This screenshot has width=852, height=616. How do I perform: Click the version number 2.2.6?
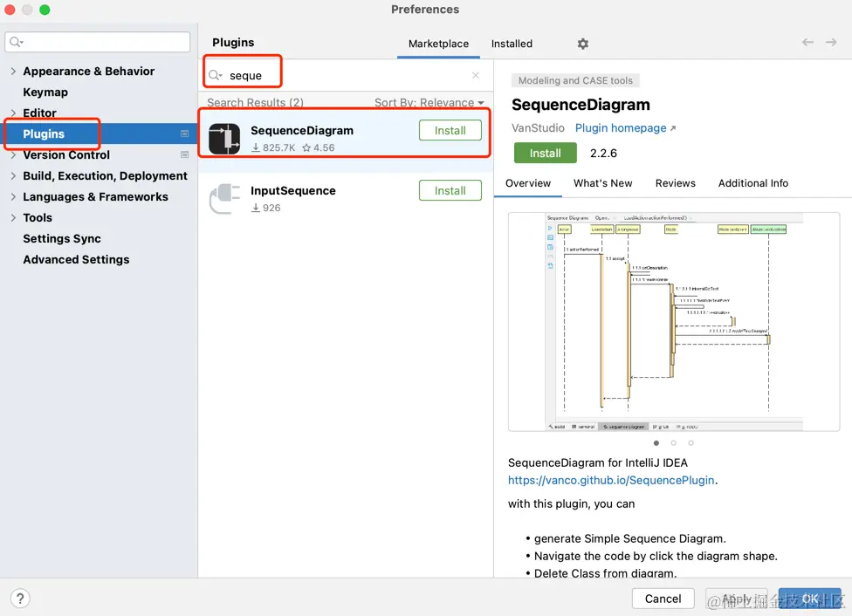[x=604, y=154]
